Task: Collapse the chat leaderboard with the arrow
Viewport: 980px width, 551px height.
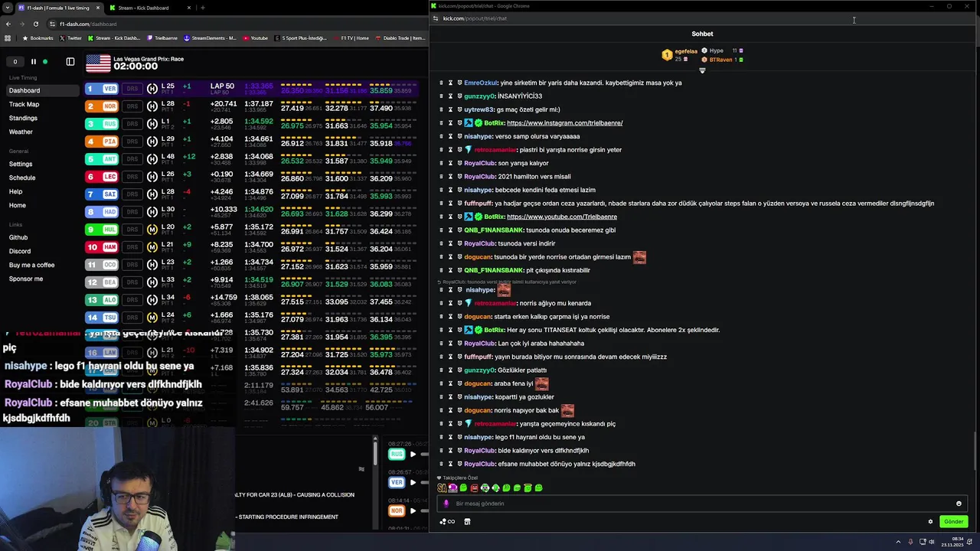Action: point(702,70)
